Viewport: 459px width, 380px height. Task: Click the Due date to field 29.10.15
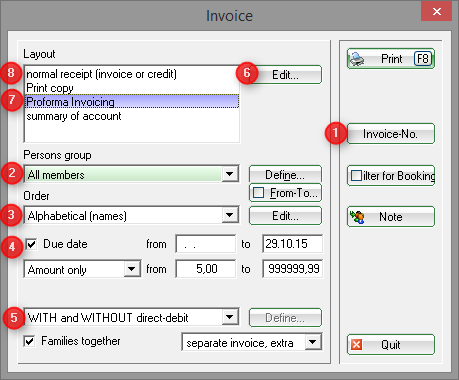[292, 244]
